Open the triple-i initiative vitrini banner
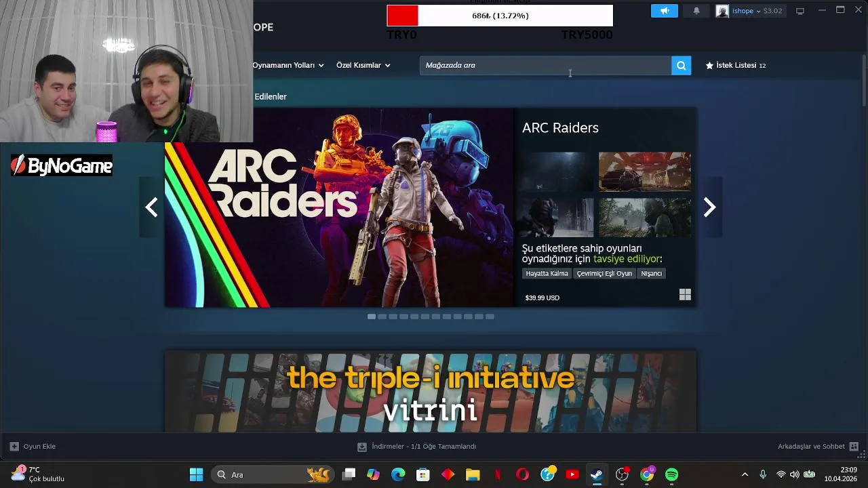This screenshot has height=488, width=868. click(431, 392)
